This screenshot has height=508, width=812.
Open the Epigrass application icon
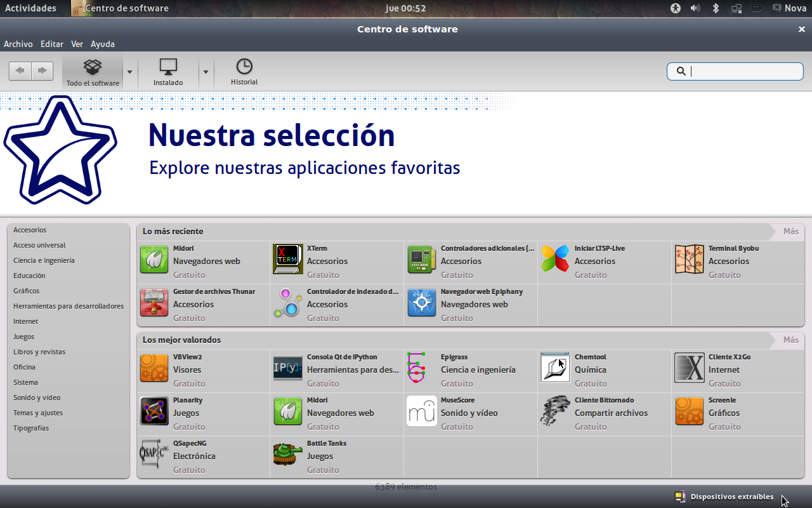click(416, 368)
